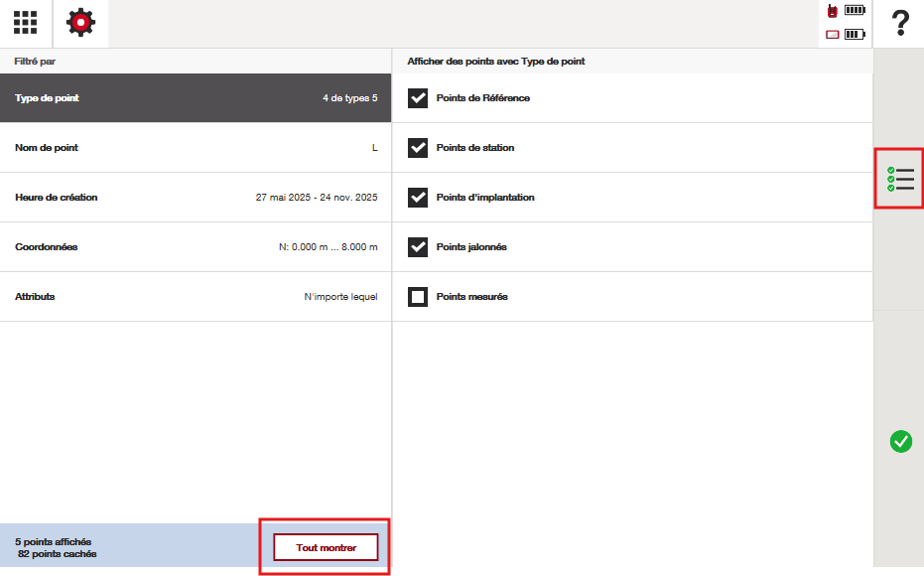Confirm filter with green checkmark

pyautogui.click(x=900, y=442)
